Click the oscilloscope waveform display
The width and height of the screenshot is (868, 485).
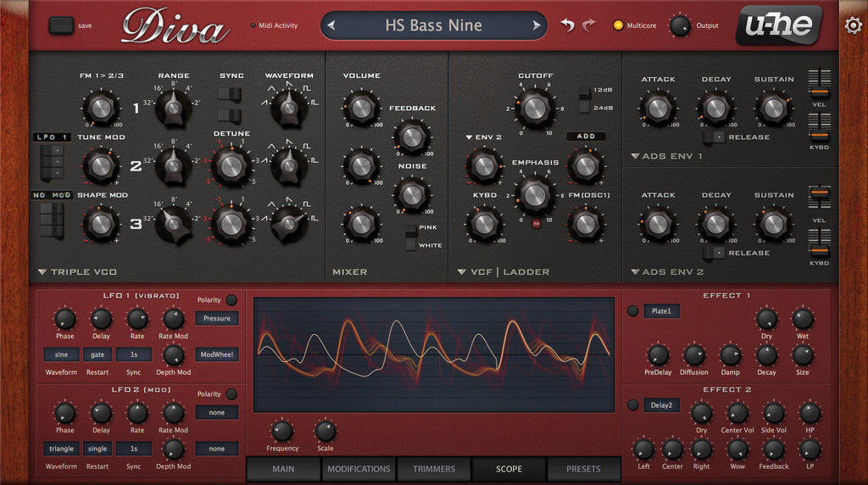pyautogui.click(x=434, y=354)
